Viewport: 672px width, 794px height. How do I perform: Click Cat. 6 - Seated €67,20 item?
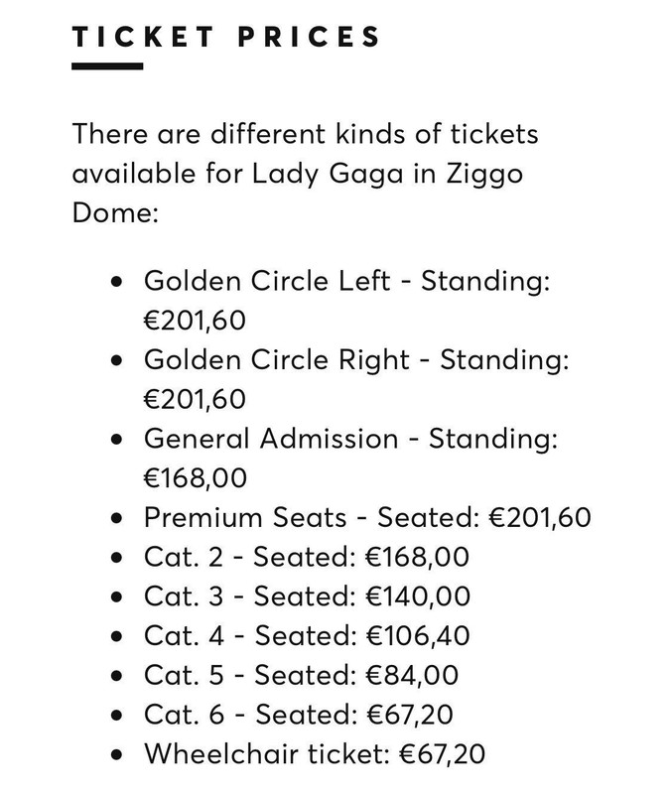[x=299, y=715]
